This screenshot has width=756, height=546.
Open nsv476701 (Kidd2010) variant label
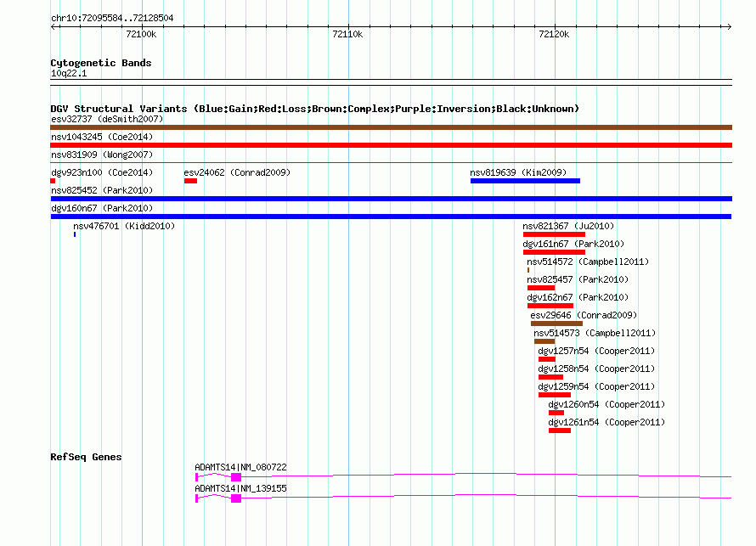pos(124,226)
